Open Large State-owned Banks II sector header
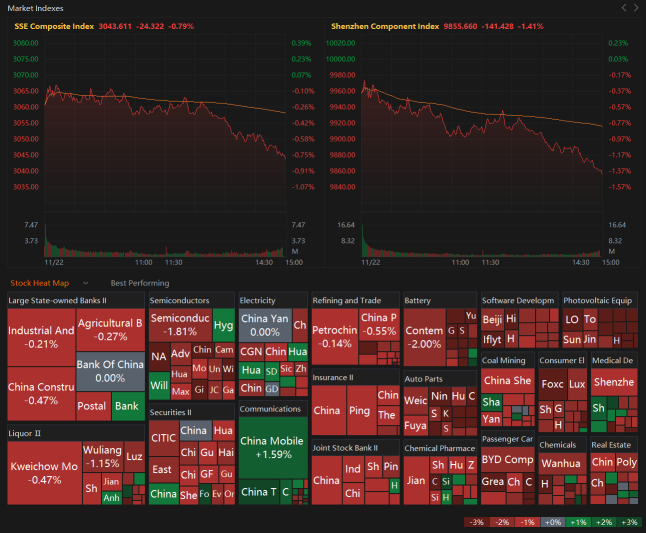This screenshot has width=646, height=533. pyautogui.click(x=76, y=300)
